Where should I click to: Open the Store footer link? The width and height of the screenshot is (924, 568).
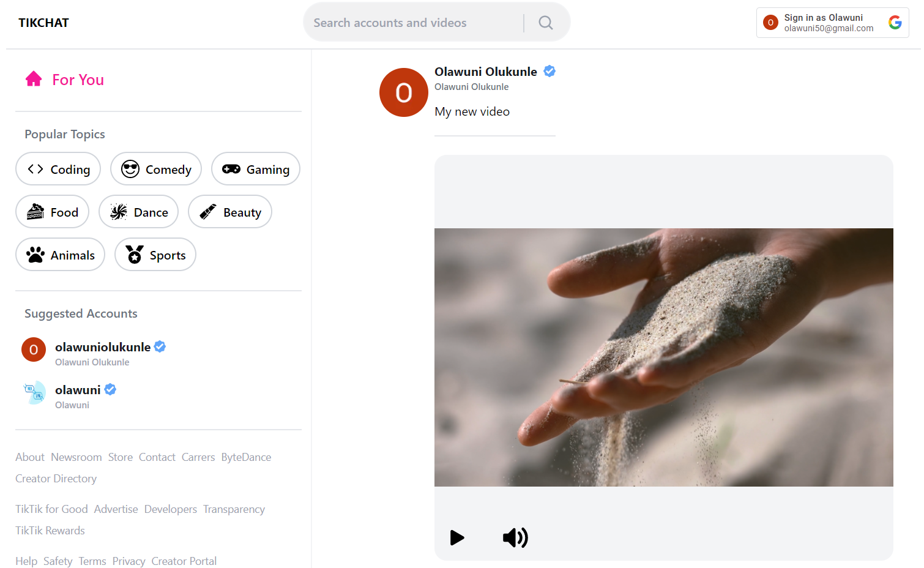pyautogui.click(x=121, y=457)
